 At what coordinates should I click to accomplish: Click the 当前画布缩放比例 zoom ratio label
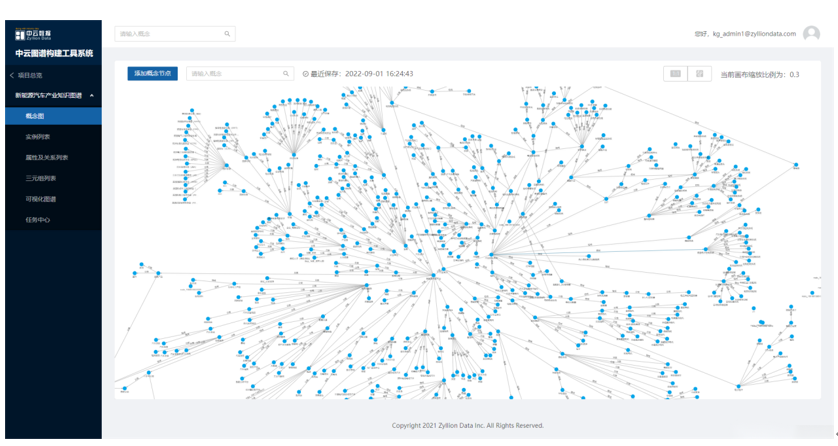[x=760, y=74]
